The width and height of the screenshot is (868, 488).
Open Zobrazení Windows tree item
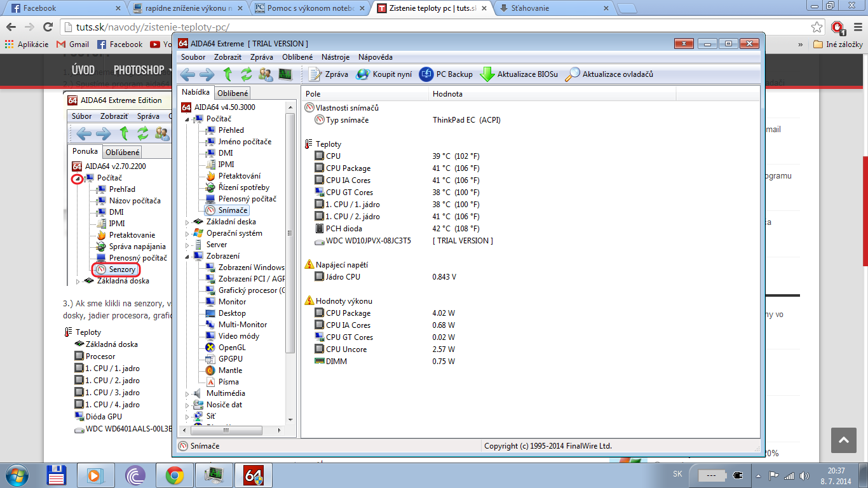(x=251, y=268)
